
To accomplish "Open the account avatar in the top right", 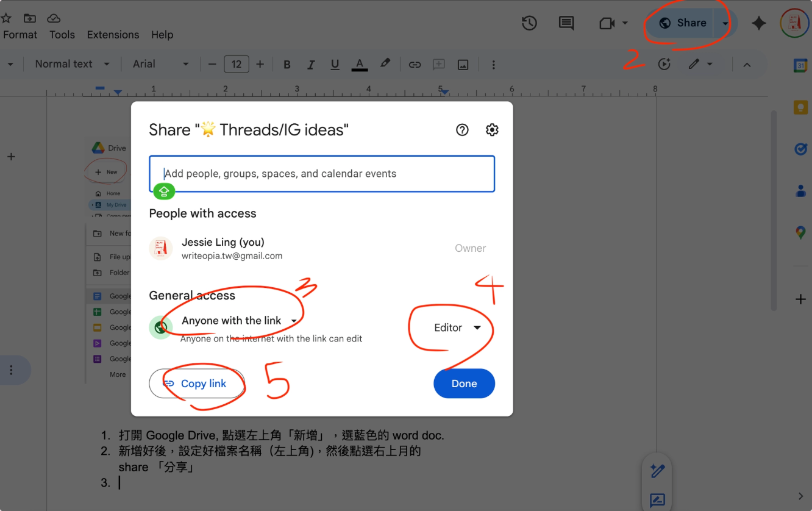I will tap(794, 23).
